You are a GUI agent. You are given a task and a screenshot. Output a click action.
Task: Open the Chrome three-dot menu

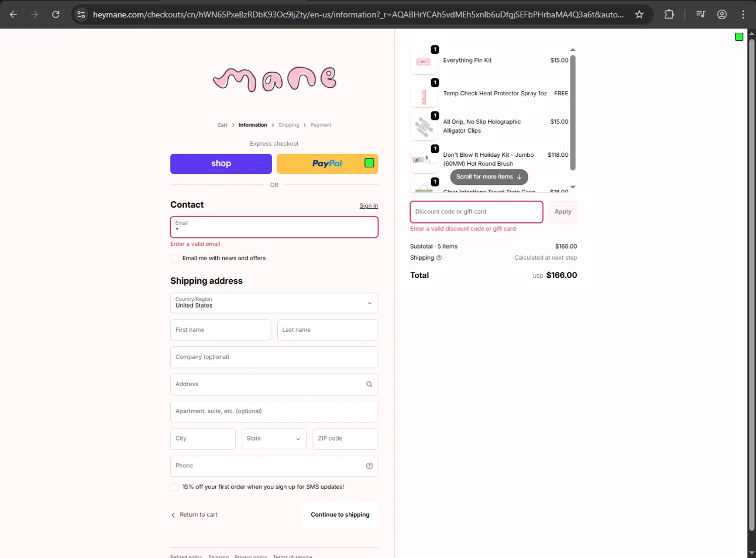click(x=743, y=15)
